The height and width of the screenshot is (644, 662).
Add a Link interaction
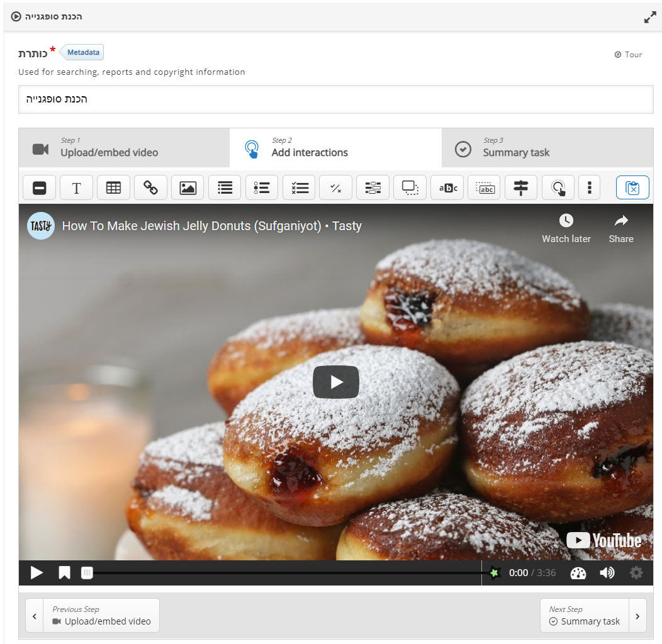[x=150, y=187]
